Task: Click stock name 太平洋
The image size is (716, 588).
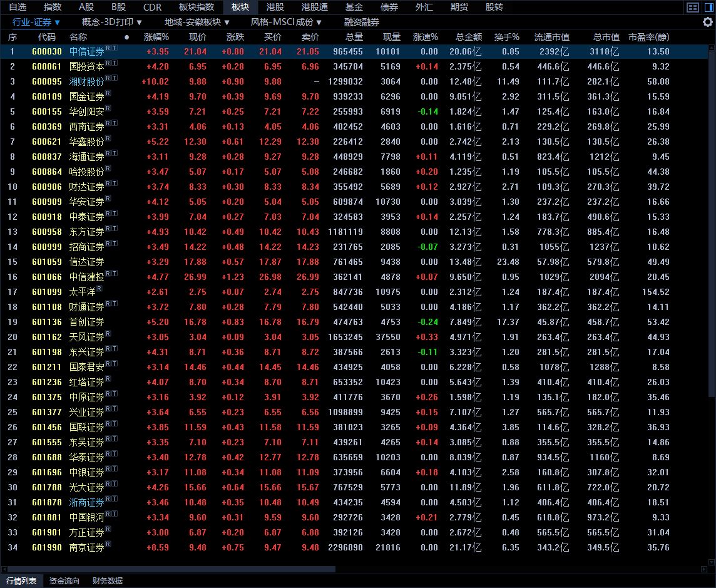Action: click(x=82, y=292)
